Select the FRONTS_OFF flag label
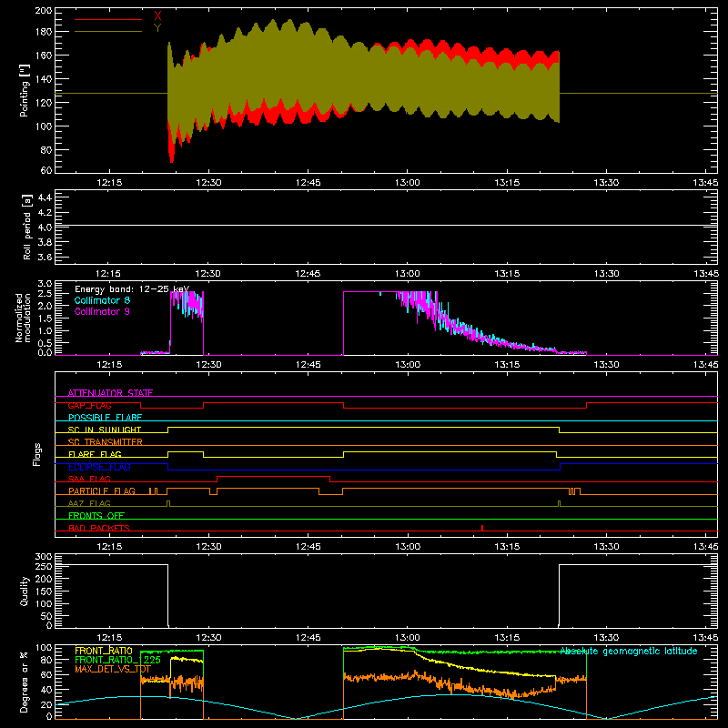This screenshot has height=728, width=728. tap(96, 516)
